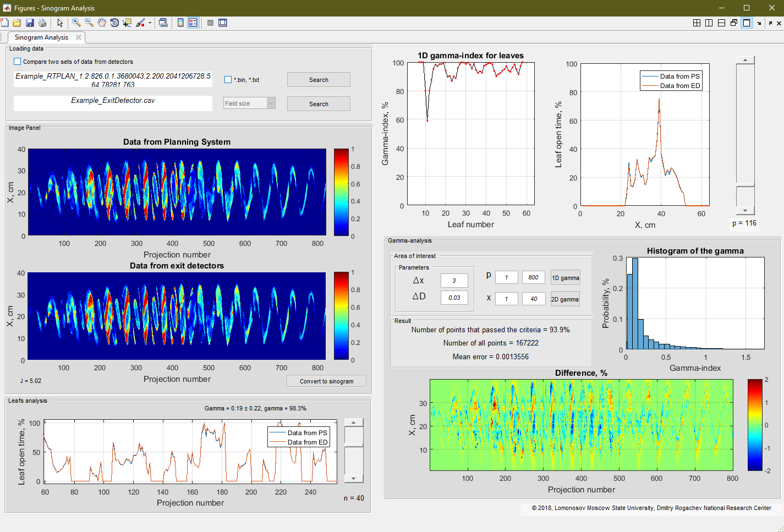Run the 1D gamma analysis
The width and height of the screenshot is (784, 532).
pos(565,277)
